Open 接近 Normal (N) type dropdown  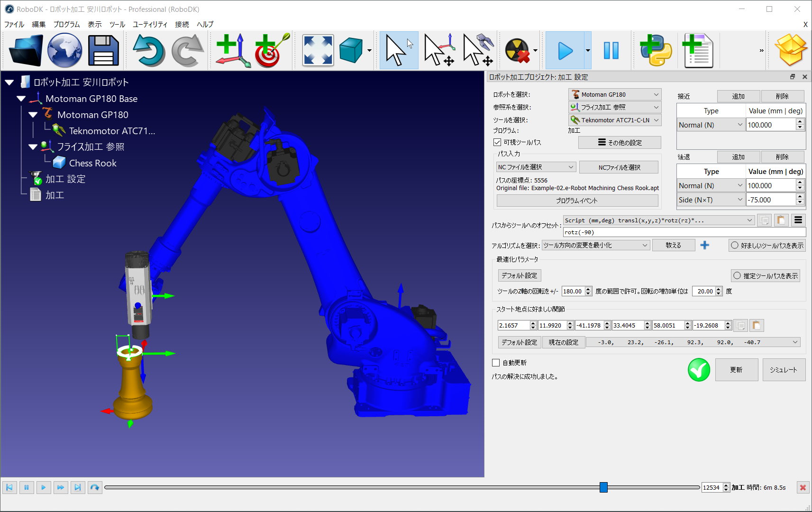[711, 125]
